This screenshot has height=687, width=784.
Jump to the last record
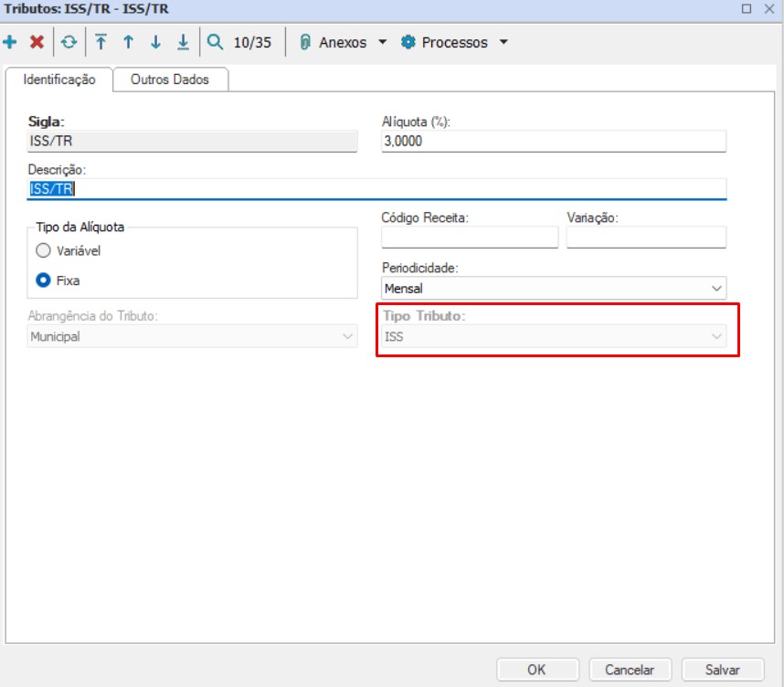184,42
